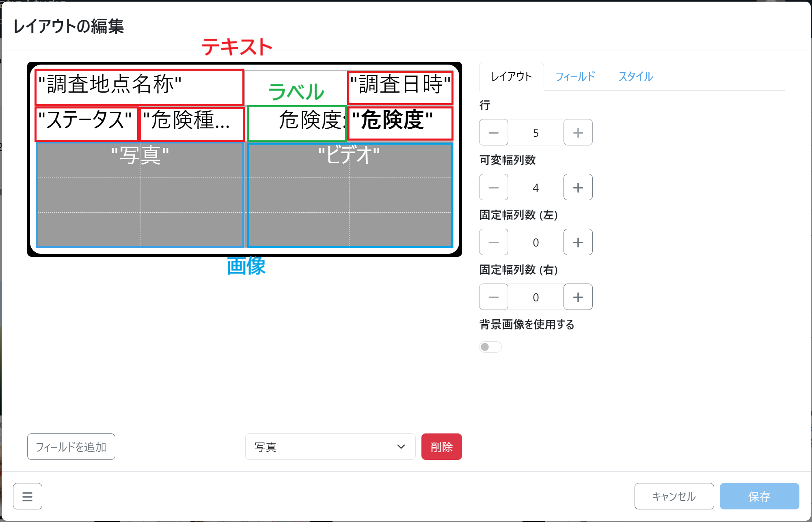
Task: Click the 可変幅列数 number field
Action: [536, 187]
